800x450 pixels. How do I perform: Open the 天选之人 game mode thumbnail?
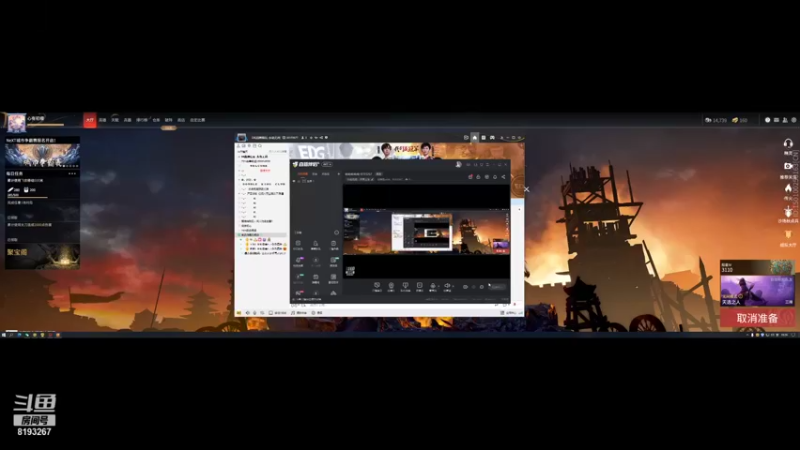757,290
